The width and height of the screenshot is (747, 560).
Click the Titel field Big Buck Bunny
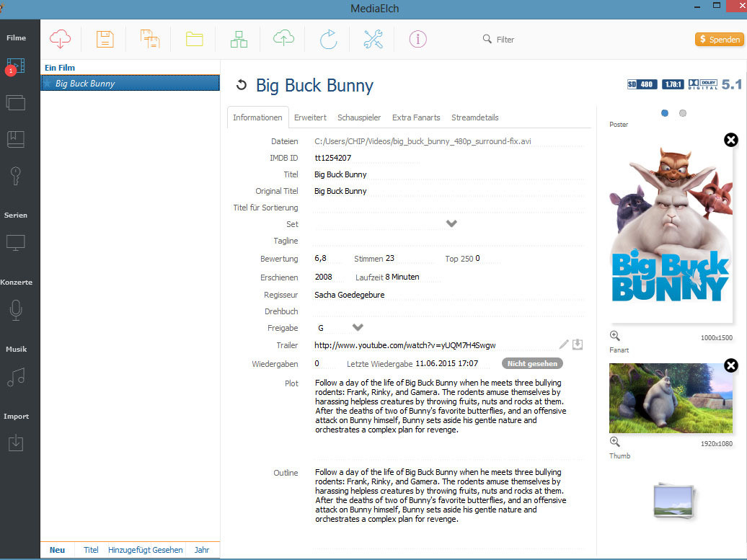pos(448,174)
